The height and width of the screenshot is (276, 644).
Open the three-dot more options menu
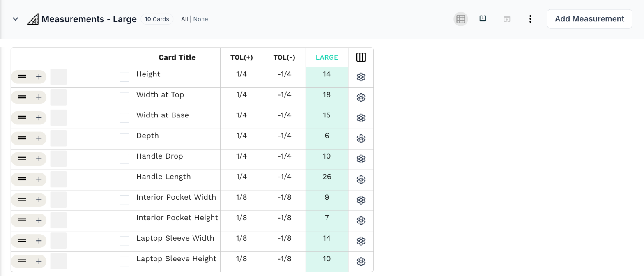click(x=531, y=19)
